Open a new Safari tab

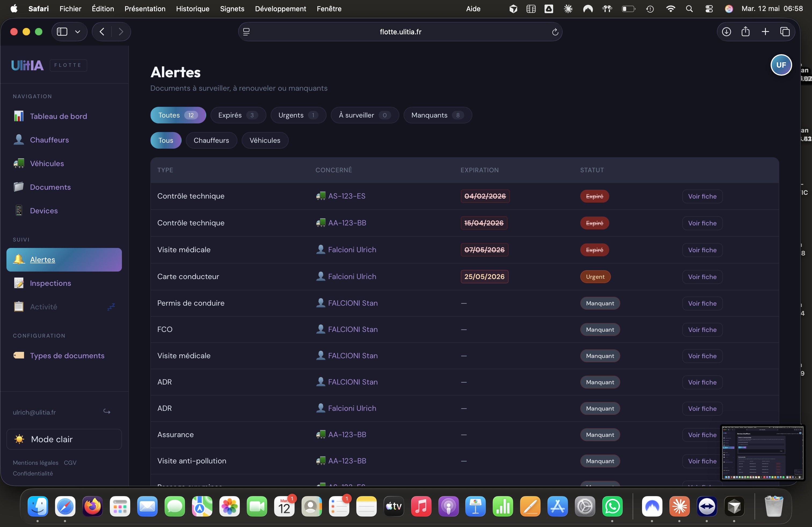765,32
